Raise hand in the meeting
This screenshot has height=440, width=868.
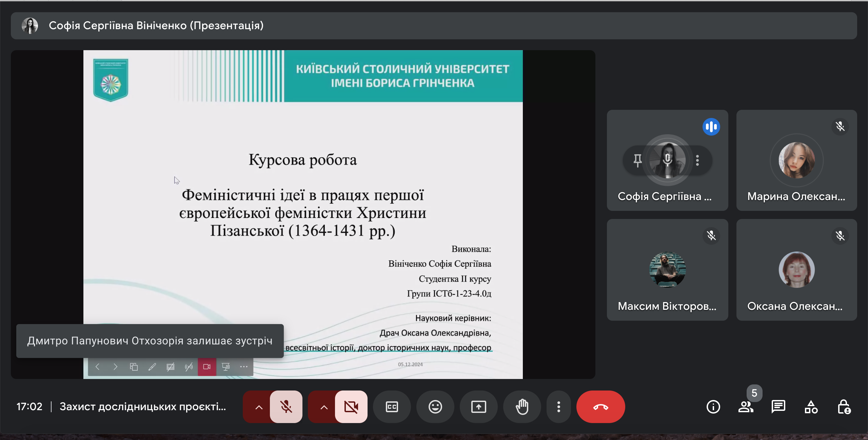(522, 406)
